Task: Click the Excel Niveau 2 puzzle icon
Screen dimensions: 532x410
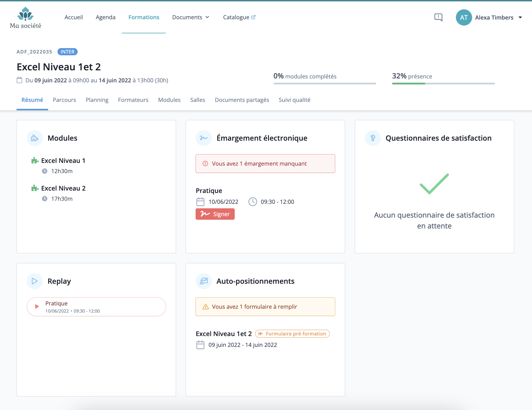Action: click(35, 188)
